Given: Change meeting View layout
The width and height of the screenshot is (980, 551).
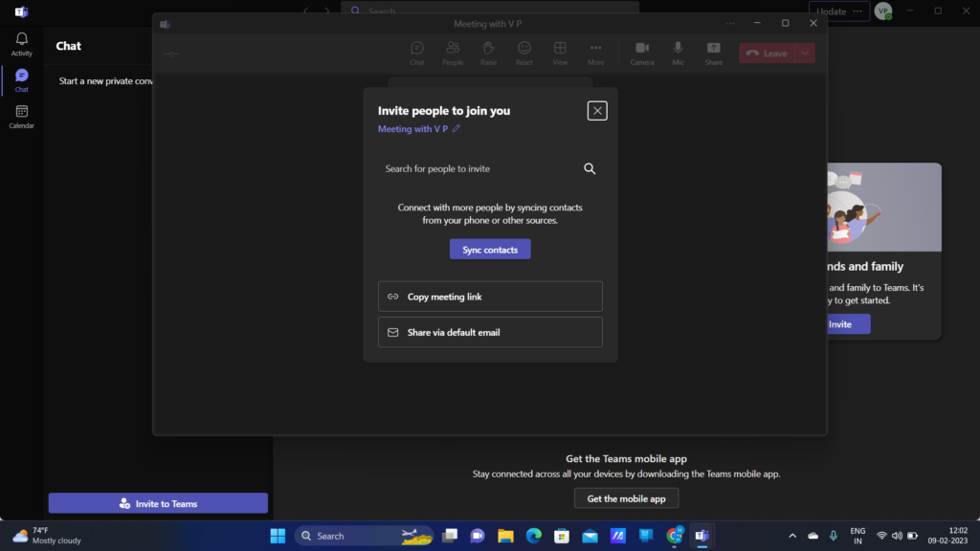Looking at the screenshot, I should 560,54.
